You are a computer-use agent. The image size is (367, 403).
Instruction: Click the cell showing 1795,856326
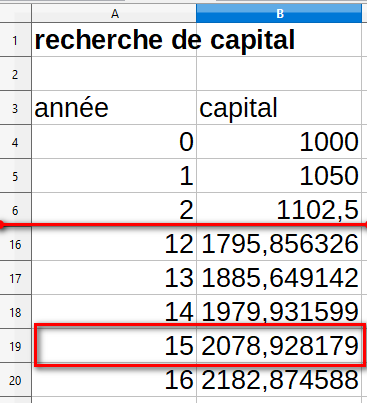279,244
